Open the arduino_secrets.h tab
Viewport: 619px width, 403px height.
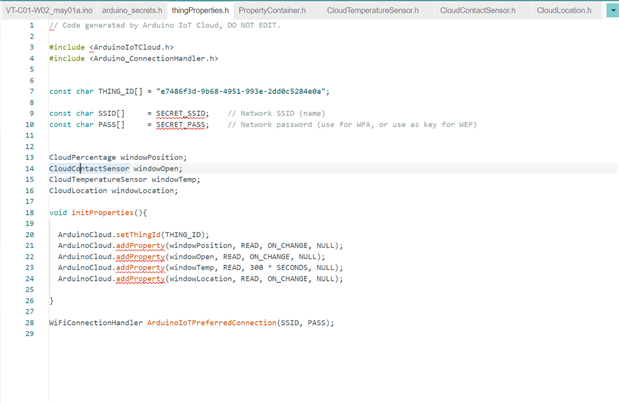coord(132,10)
